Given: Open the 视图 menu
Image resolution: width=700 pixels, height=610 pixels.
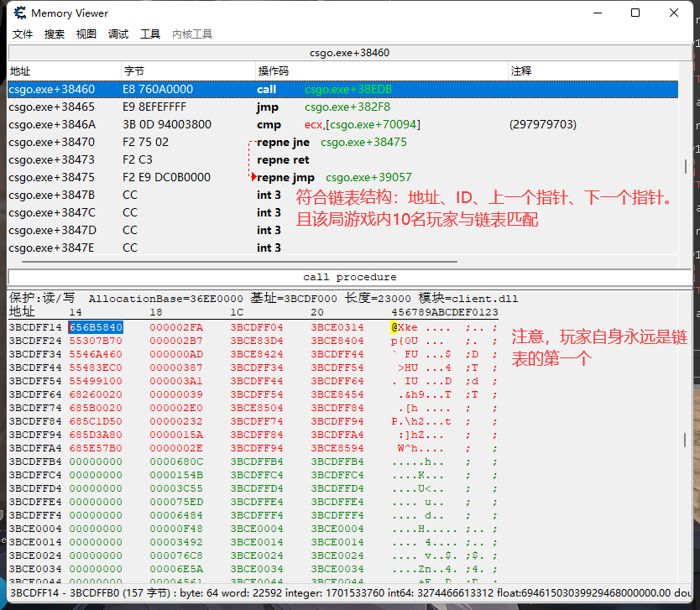Looking at the screenshot, I should point(86,34).
